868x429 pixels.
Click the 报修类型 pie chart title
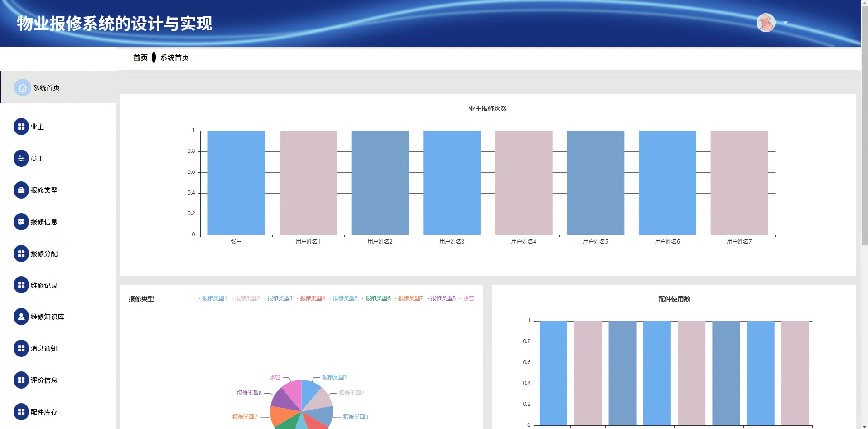[x=141, y=299]
